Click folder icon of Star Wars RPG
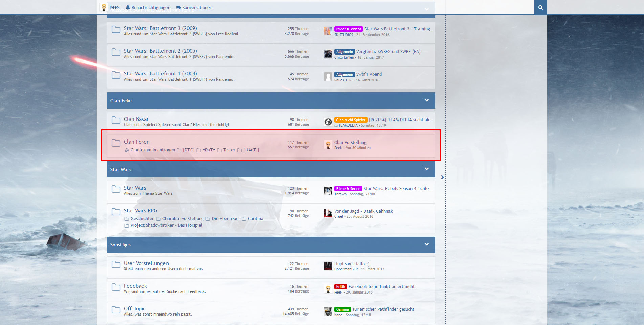Image resolution: width=644 pixels, height=325 pixels. [x=116, y=212]
